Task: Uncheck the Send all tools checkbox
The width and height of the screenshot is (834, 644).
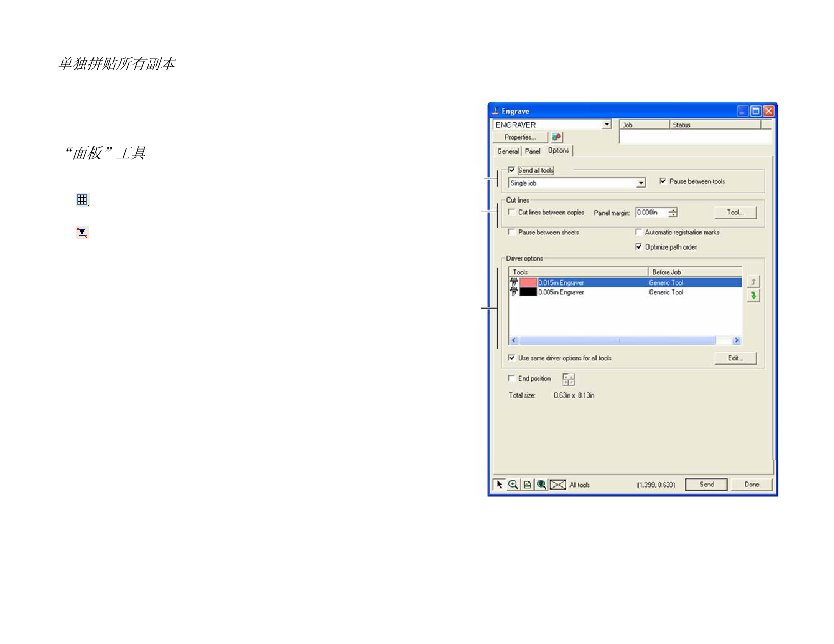Action: (x=512, y=170)
